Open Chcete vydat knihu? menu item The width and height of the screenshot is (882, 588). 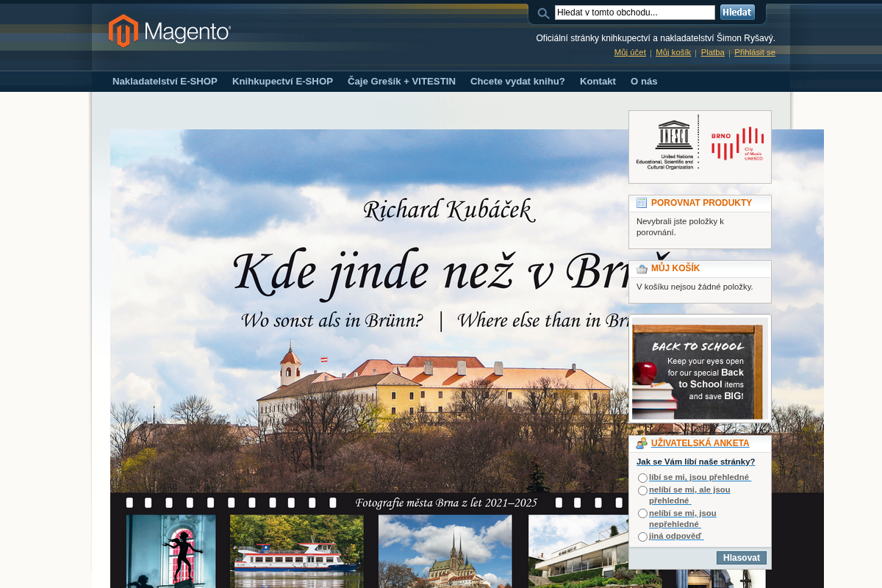(x=517, y=81)
